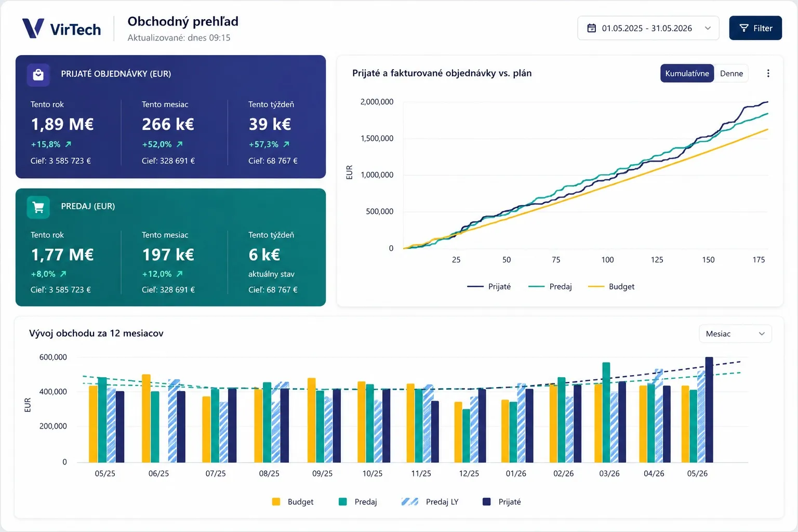Click 'PREDAJ (EUR)' card title

pos(88,206)
